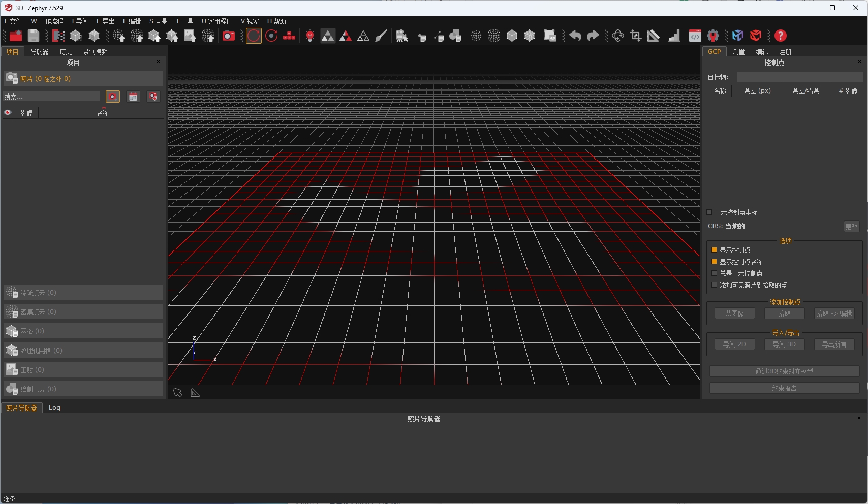This screenshot has height=504, width=868.
Task: Click the undo arrow icon
Action: click(575, 36)
